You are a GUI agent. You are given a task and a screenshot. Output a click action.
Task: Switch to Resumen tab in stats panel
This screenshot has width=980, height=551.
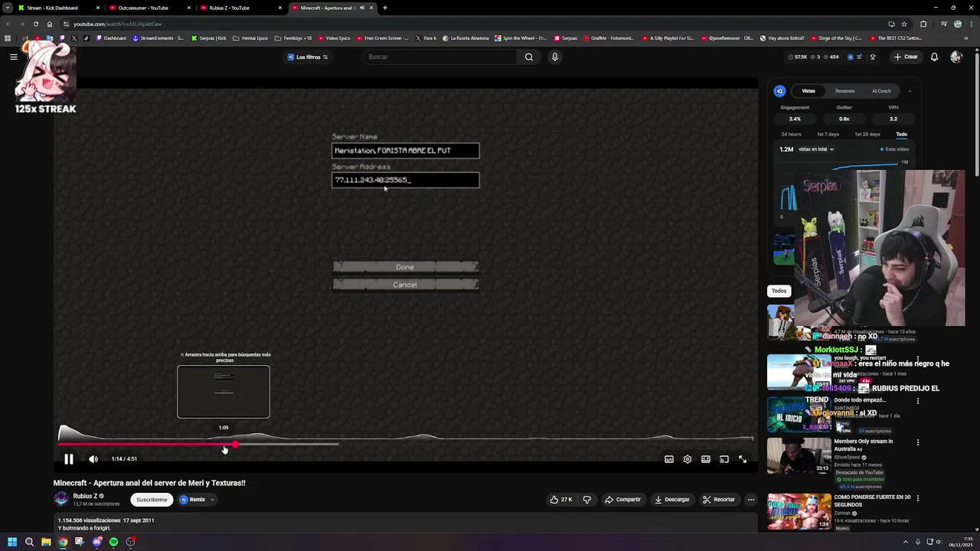tap(844, 91)
